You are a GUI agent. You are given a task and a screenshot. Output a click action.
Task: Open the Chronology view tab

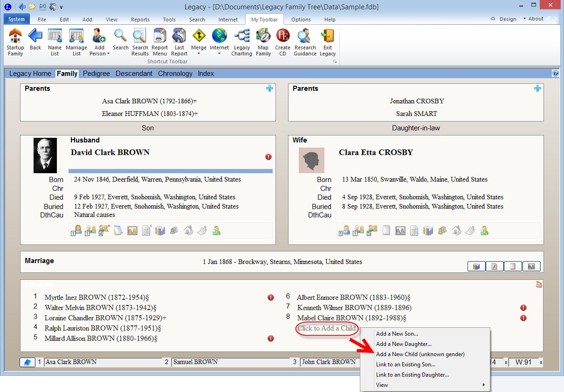pyautogui.click(x=175, y=74)
